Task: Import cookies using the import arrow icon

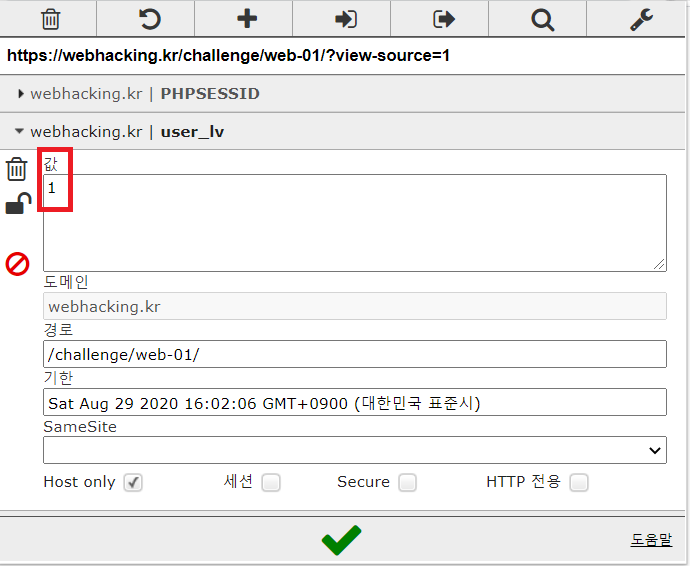Action: [345, 19]
